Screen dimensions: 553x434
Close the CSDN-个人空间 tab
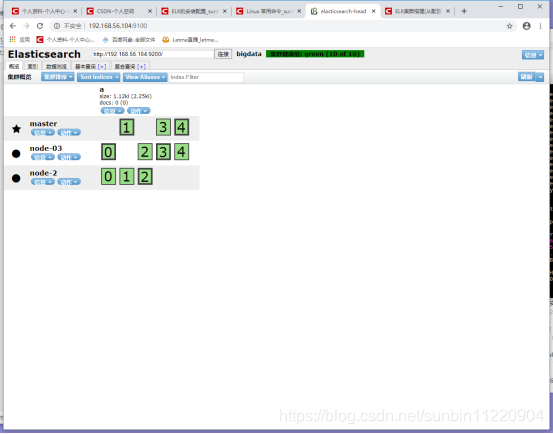pos(150,11)
